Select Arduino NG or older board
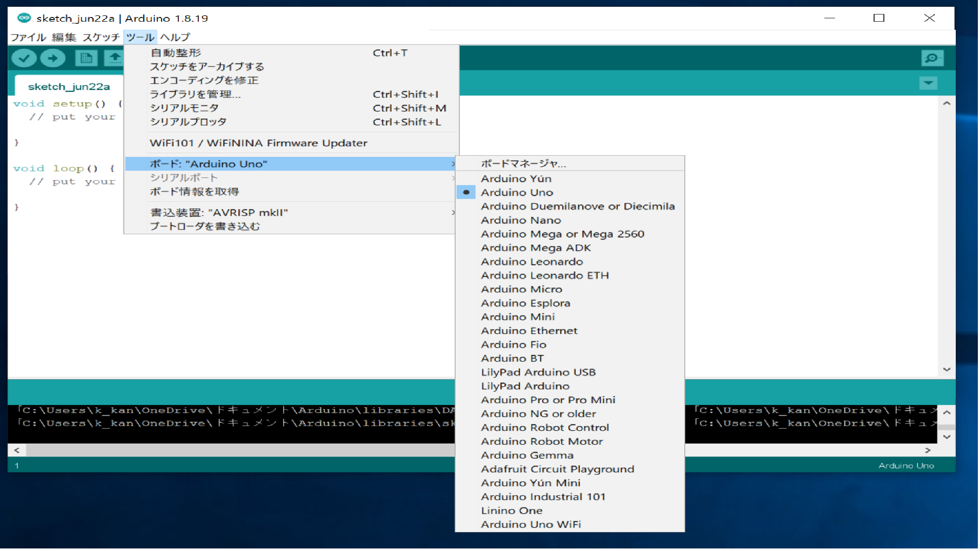 pos(570,414)
